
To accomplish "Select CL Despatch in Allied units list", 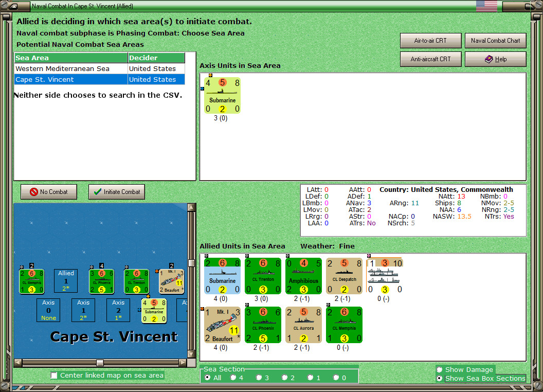I will coord(344,276).
